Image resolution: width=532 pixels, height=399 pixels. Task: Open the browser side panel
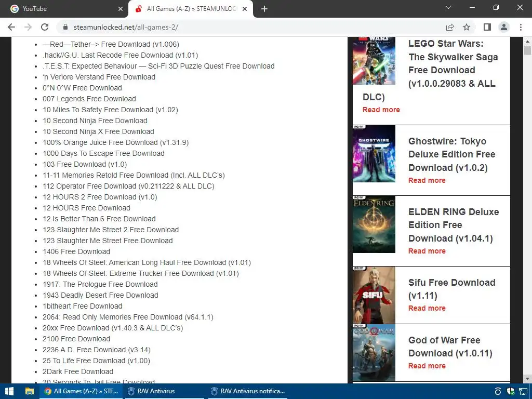point(487,27)
